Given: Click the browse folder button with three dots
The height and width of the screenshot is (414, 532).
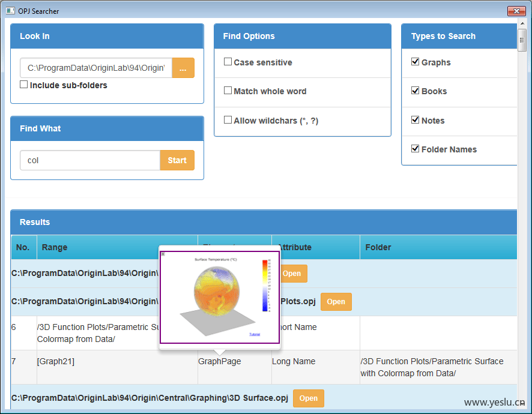Looking at the screenshot, I should [183, 68].
